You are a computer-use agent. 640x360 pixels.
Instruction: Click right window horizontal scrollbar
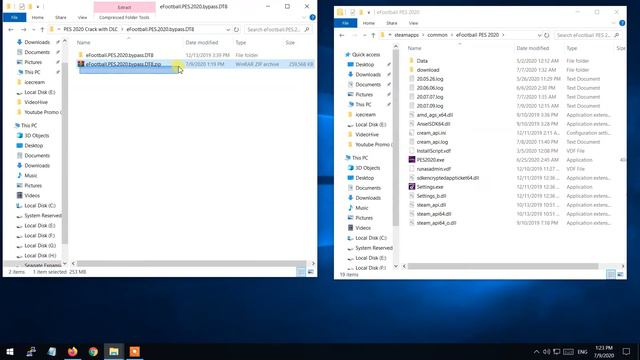pyautogui.click(x=503, y=266)
